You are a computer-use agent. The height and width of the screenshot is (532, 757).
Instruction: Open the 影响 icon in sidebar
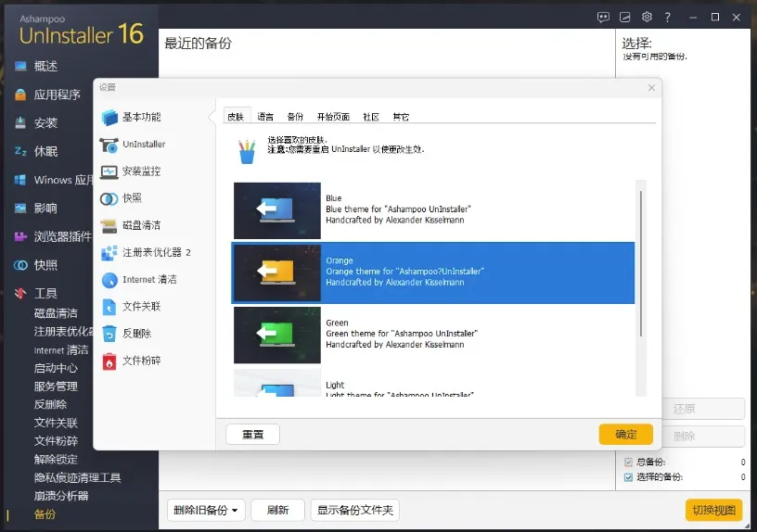[x=20, y=208]
